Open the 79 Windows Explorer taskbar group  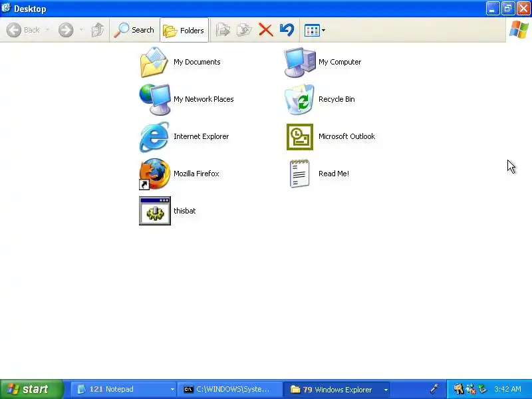[336, 389]
